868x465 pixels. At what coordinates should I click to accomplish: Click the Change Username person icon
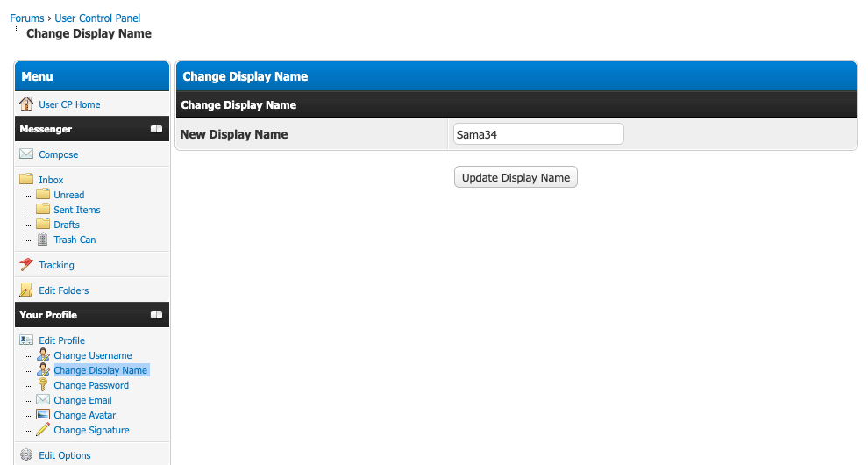point(43,354)
